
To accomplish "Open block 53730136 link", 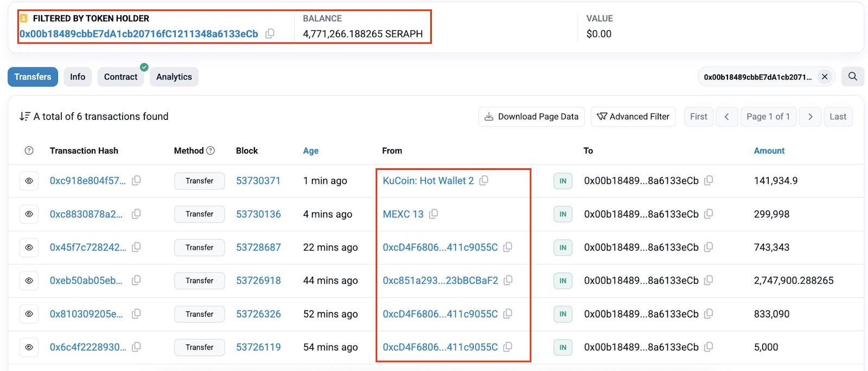I will [258, 214].
